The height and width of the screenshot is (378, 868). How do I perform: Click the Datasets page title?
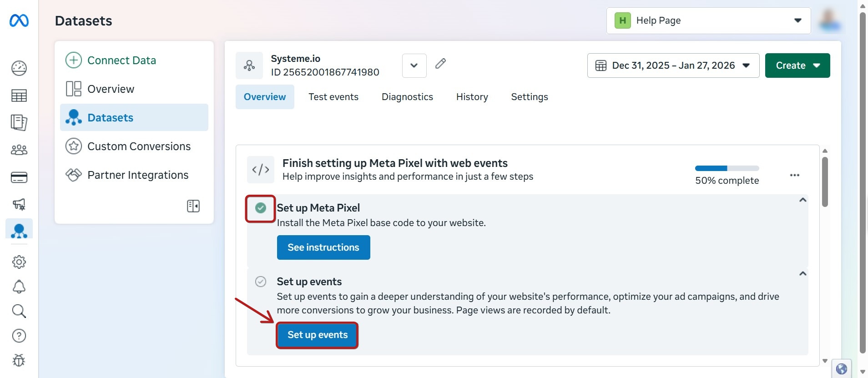point(83,21)
